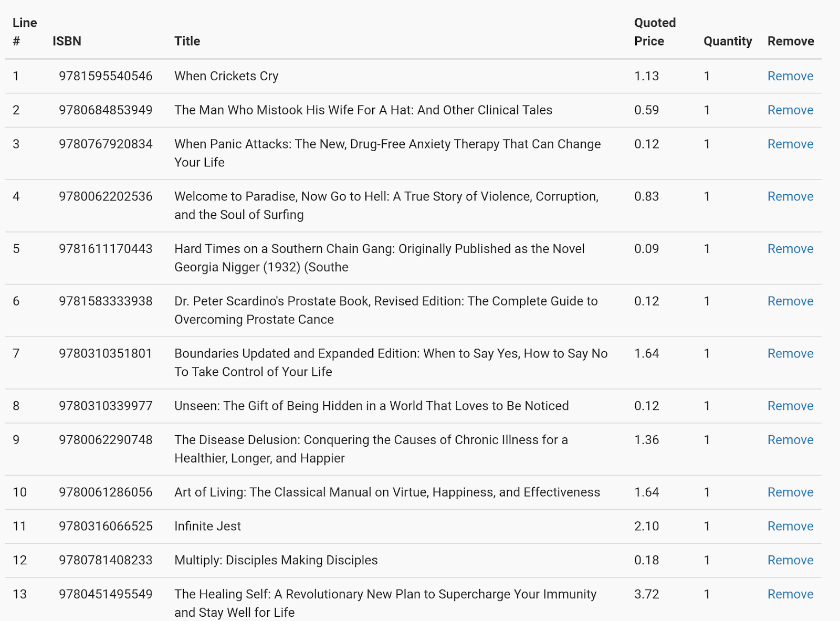Remove Hard Times on a Southern Chain Gang
Image resolution: width=840 pixels, height=621 pixels.
[790, 249]
